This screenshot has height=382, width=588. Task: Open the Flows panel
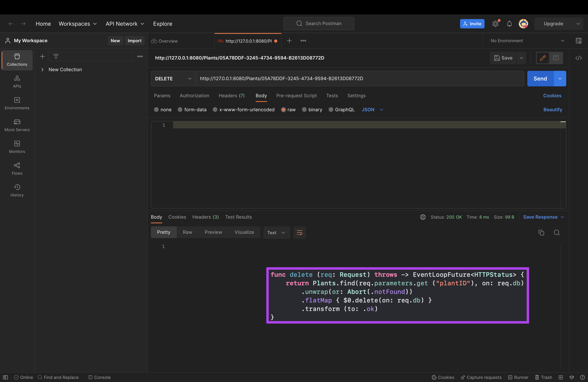pos(17,168)
